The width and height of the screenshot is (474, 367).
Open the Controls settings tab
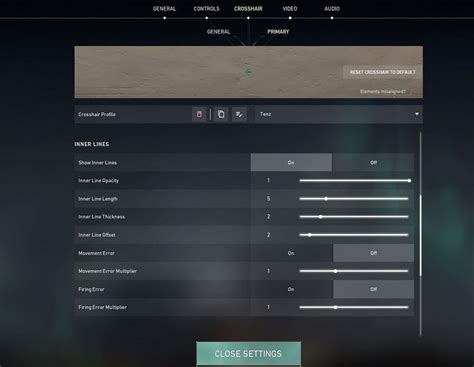pos(206,9)
